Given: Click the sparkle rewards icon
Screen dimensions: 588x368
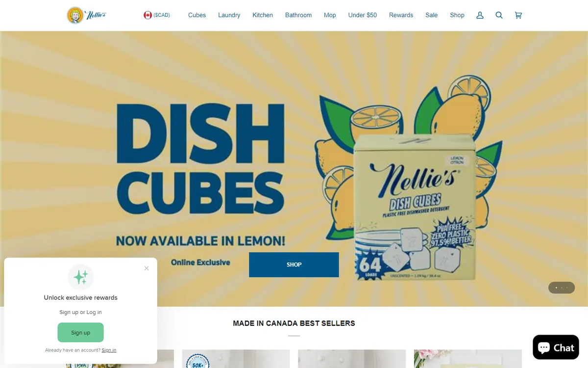Looking at the screenshot, I should (81, 277).
